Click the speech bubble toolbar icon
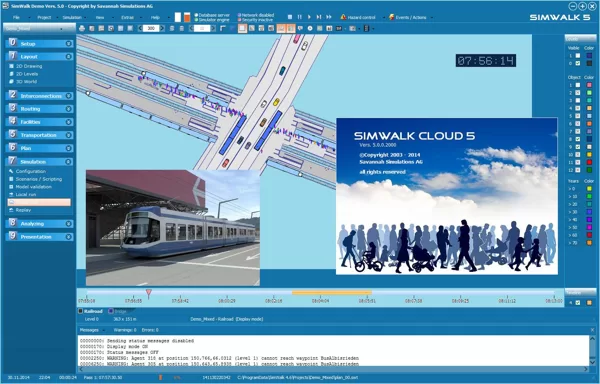 click(300, 28)
